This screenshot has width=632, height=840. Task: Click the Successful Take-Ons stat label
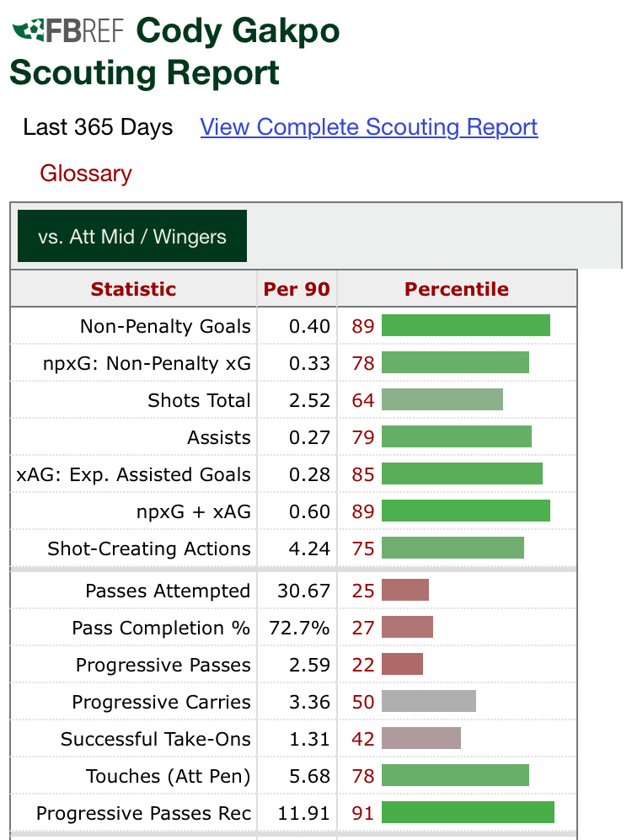point(156,739)
